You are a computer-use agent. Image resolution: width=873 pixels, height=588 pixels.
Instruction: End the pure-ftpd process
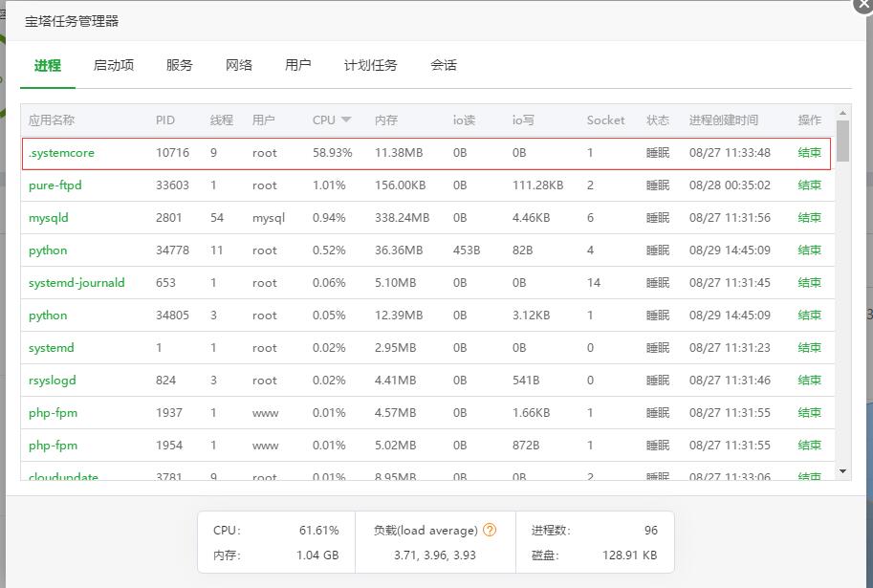pos(809,185)
